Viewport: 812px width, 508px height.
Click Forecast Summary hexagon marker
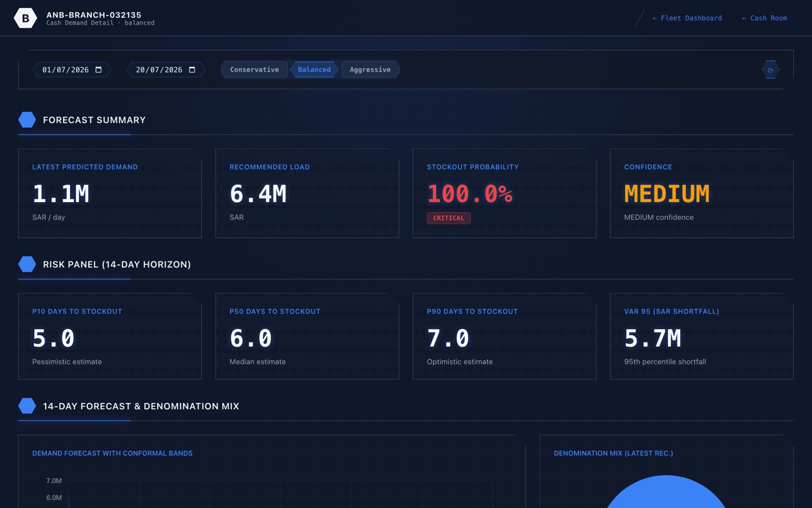tap(27, 120)
